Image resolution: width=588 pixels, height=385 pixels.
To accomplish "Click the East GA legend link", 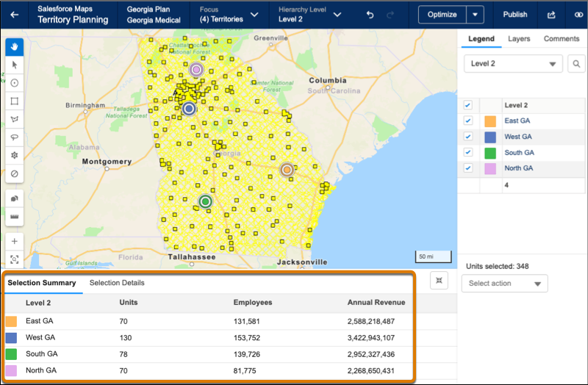I will 517,120.
